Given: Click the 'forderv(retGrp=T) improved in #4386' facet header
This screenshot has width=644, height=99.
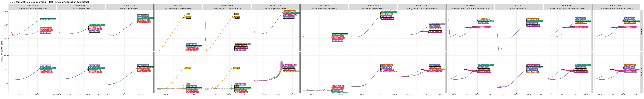Looking at the screenshot, I should [227, 9].
